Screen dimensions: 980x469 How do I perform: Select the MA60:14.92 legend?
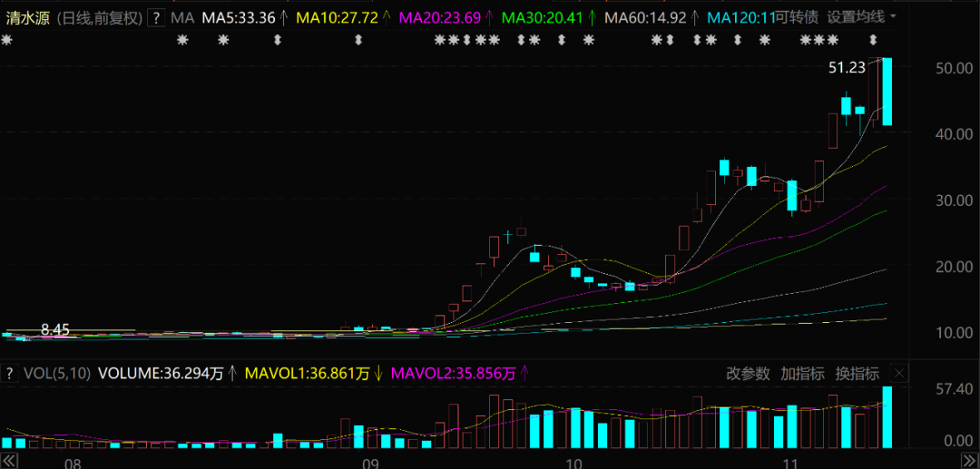click(645, 17)
